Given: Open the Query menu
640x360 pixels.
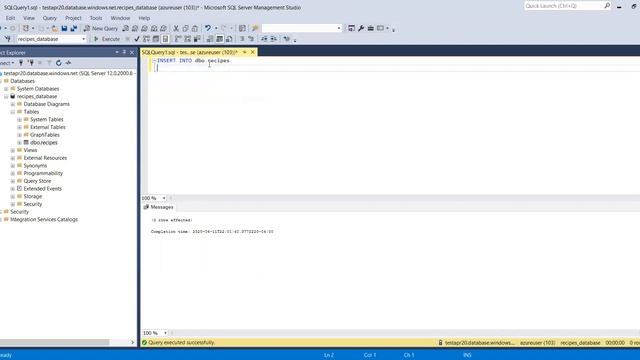Looking at the screenshot, I should 49,18.
